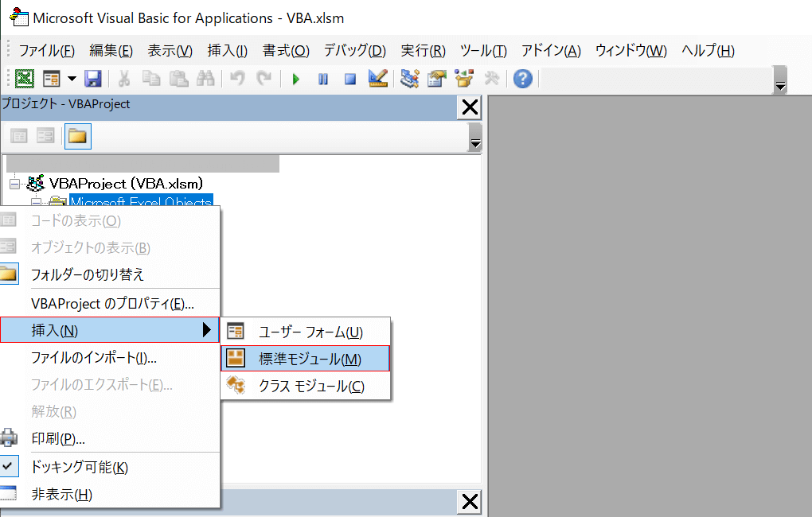Click the View Microsoft Excel toolbar icon
This screenshot has height=517, width=812.
[x=25, y=79]
